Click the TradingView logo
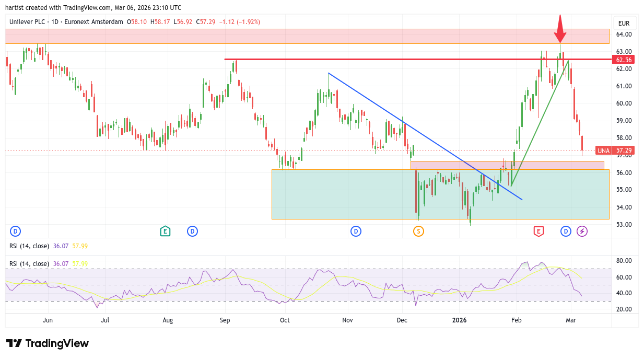Viewport: 644px width, 359px height. pyautogui.click(x=48, y=343)
